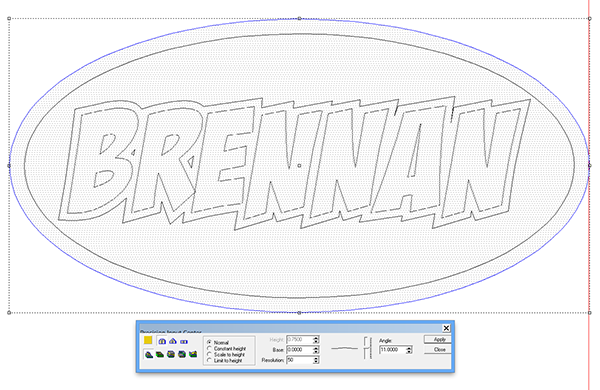Select the Normal radio option

pyautogui.click(x=218, y=343)
